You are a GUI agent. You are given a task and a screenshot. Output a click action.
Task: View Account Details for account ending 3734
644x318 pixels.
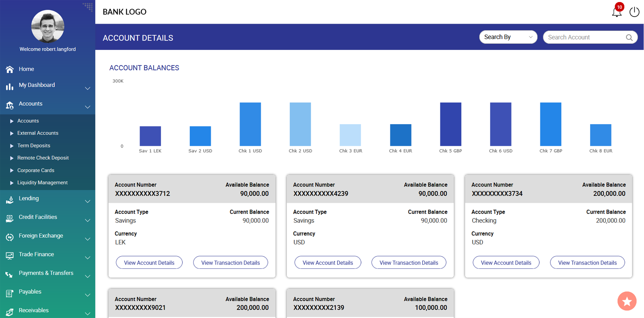[x=506, y=262]
